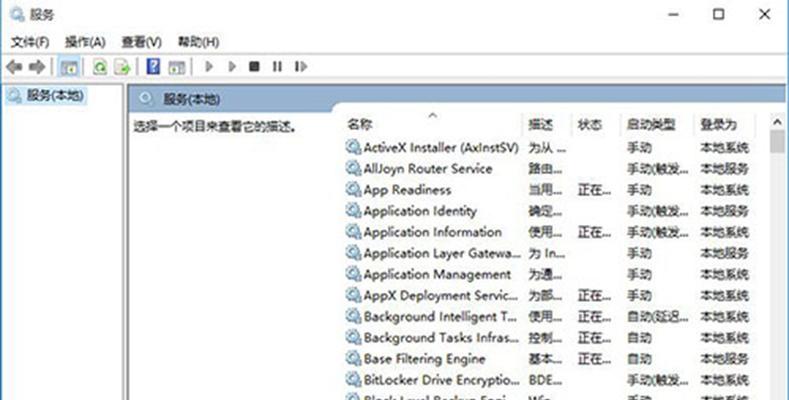This screenshot has height=400, width=789.
Task: Maximize the 服务 window
Action: click(719, 14)
